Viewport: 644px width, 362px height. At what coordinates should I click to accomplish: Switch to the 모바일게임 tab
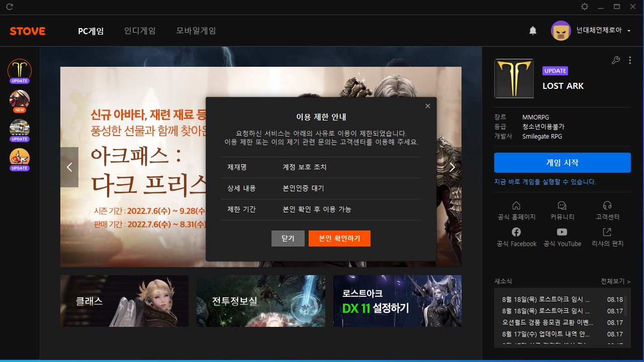[x=196, y=31]
